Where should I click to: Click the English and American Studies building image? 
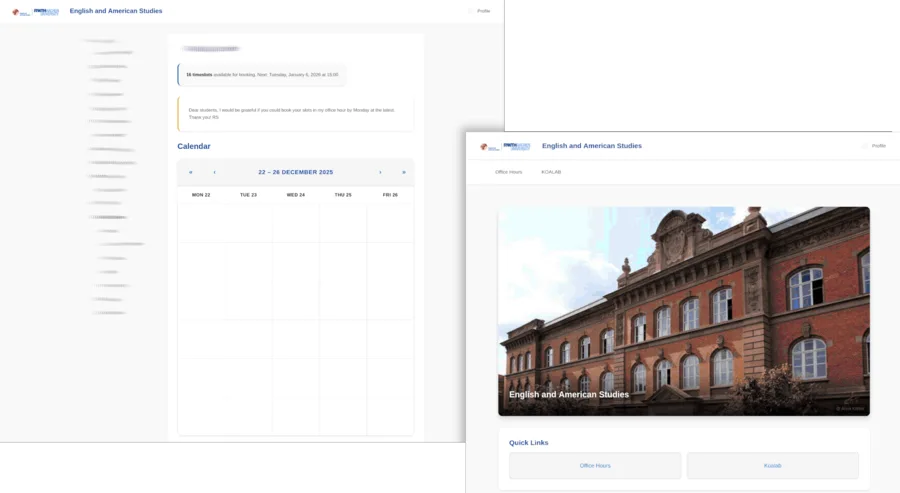point(684,311)
